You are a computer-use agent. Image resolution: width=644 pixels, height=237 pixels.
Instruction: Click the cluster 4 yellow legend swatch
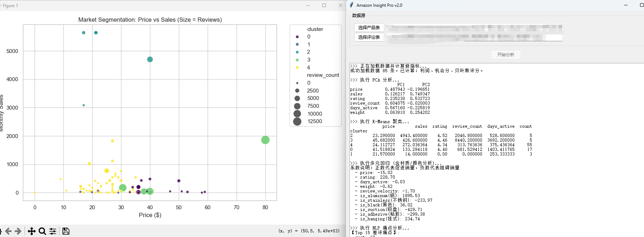[x=297, y=67]
